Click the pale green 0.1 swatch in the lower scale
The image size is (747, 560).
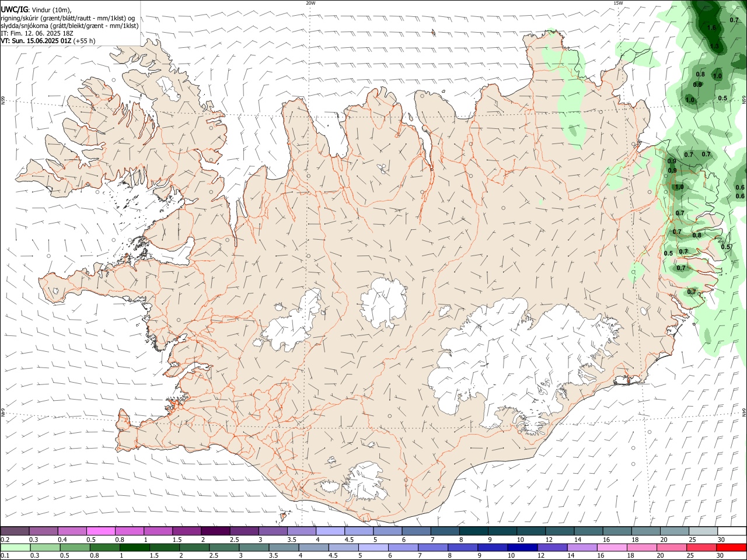[x=15, y=548]
